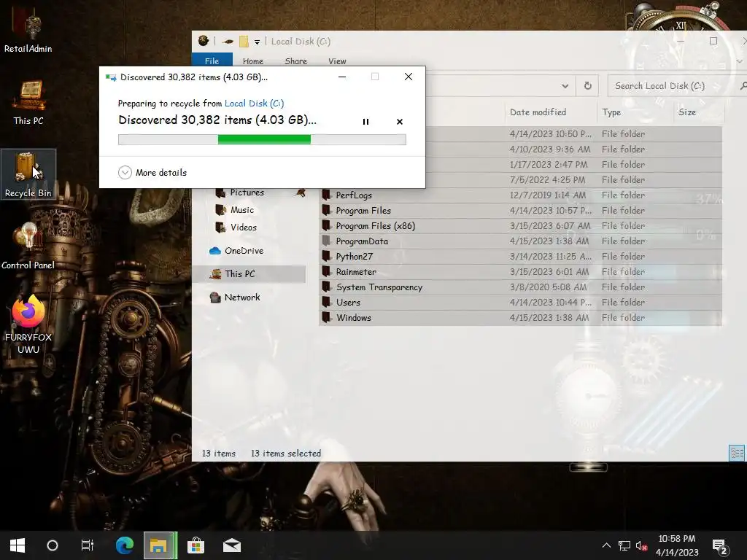Click the muted volume tray icon
The image size is (747, 560).
click(x=641, y=546)
